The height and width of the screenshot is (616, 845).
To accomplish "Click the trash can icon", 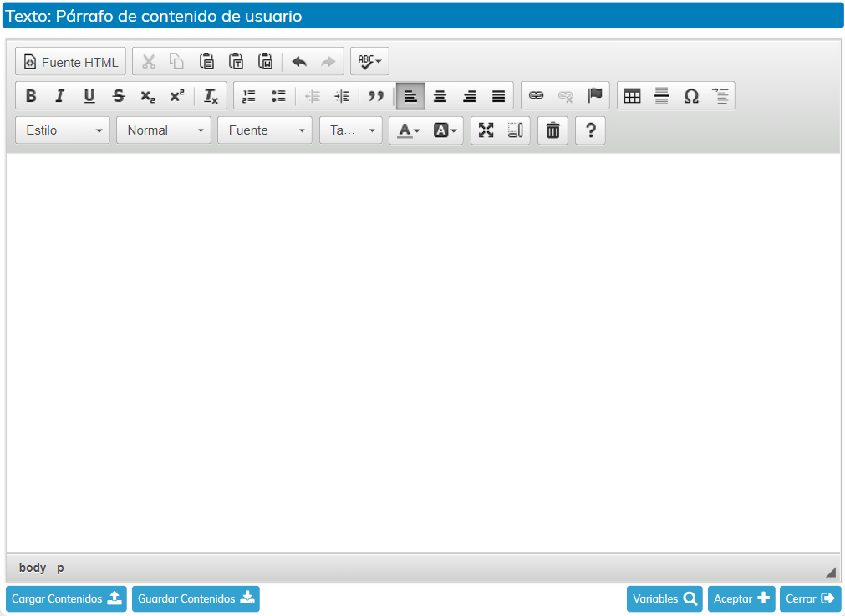I will click(x=552, y=130).
